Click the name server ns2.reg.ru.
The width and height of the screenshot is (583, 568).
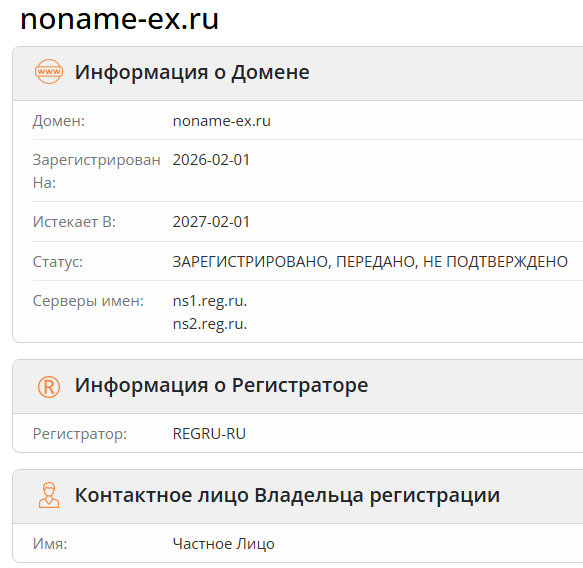[x=210, y=324]
